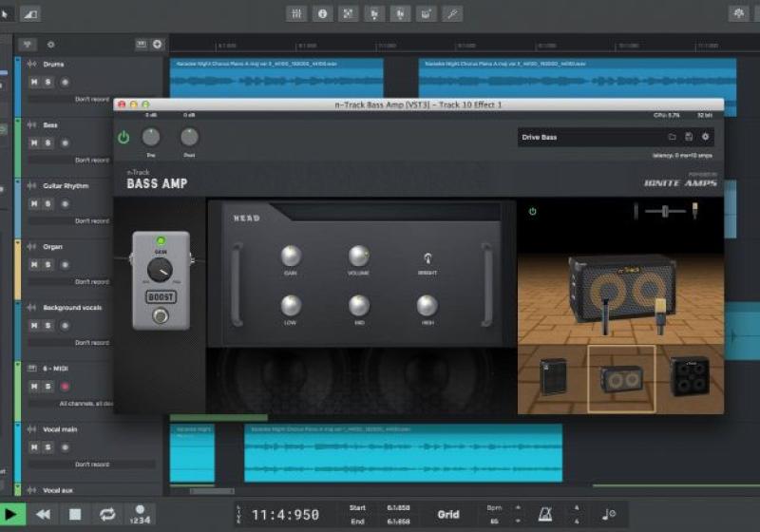Image resolution: width=760 pixels, height=532 pixels.
Task: Save the Drive Bass preset
Action: tap(689, 137)
